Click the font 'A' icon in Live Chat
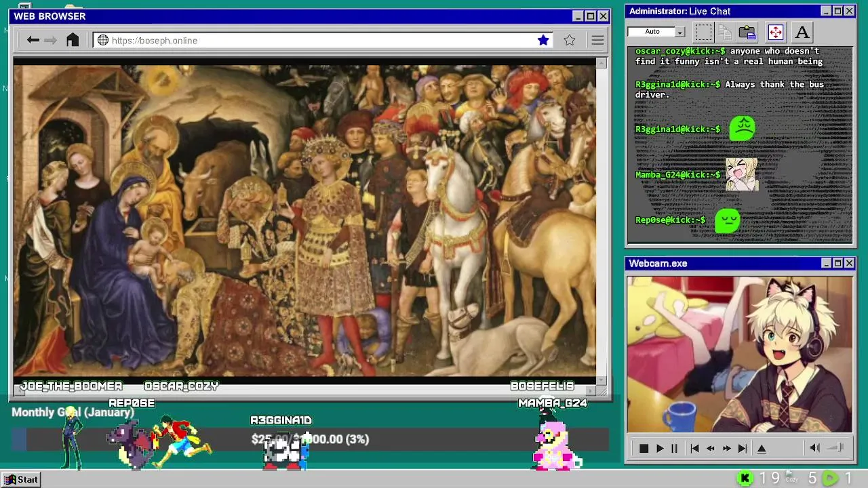The width and height of the screenshot is (868, 488). point(802,32)
